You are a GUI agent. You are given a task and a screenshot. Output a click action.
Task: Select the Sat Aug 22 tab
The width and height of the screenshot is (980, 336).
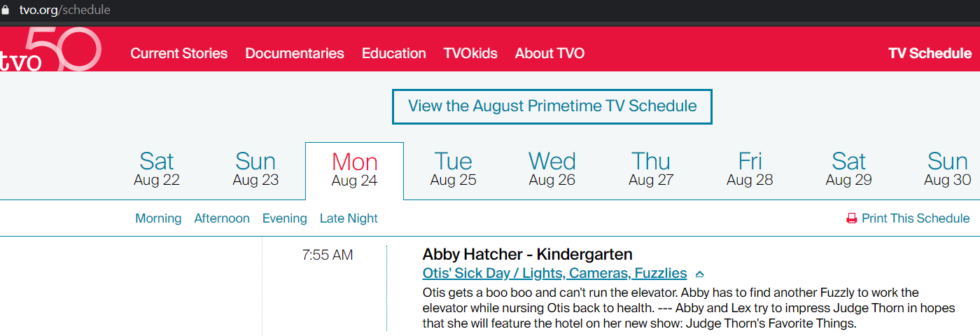(157, 169)
